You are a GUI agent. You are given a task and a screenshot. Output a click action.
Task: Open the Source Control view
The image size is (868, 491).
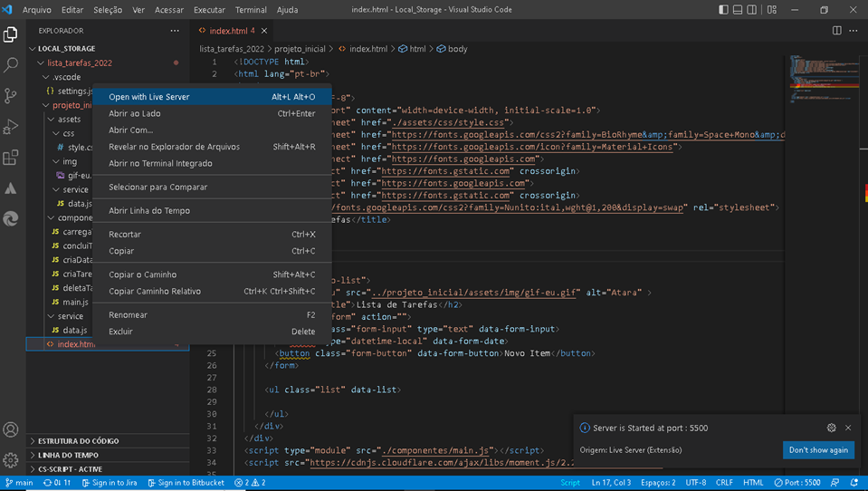tap(11, 95)
